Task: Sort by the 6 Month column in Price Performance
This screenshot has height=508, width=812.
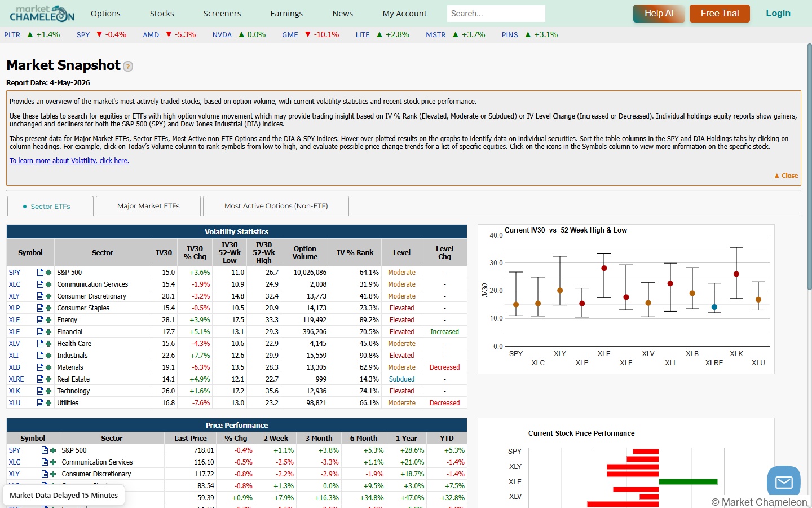Action: (364, 439)
